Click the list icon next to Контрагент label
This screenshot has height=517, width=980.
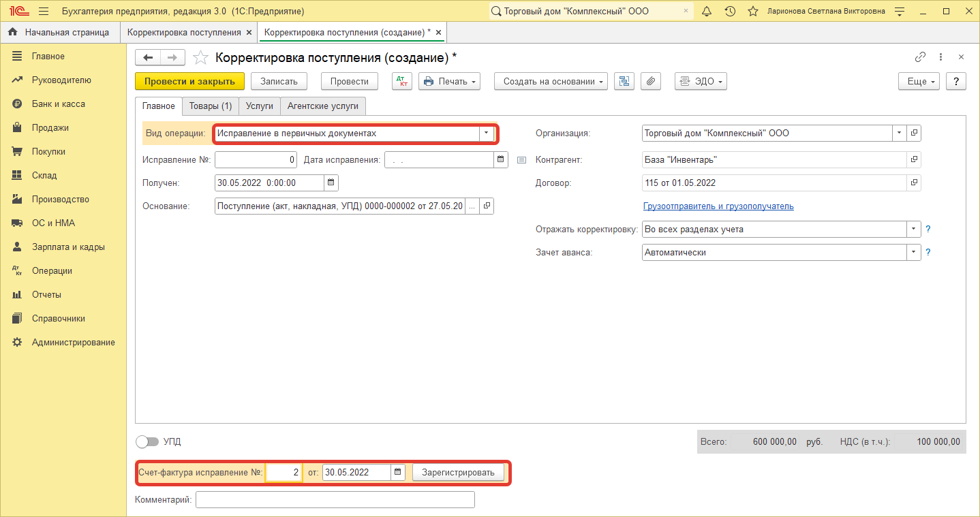[522, 160]
